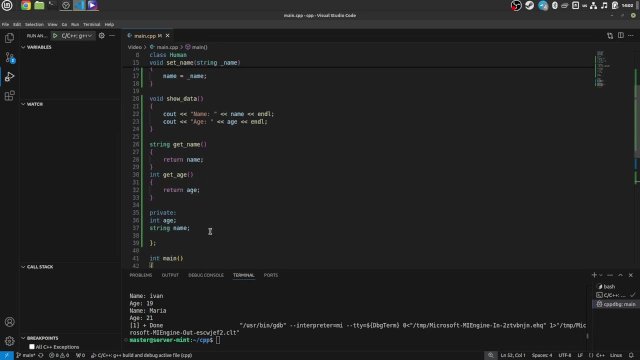Select the TERMINAL panel tab
This screenshot has width=640, height=360.
click(244, 276)
